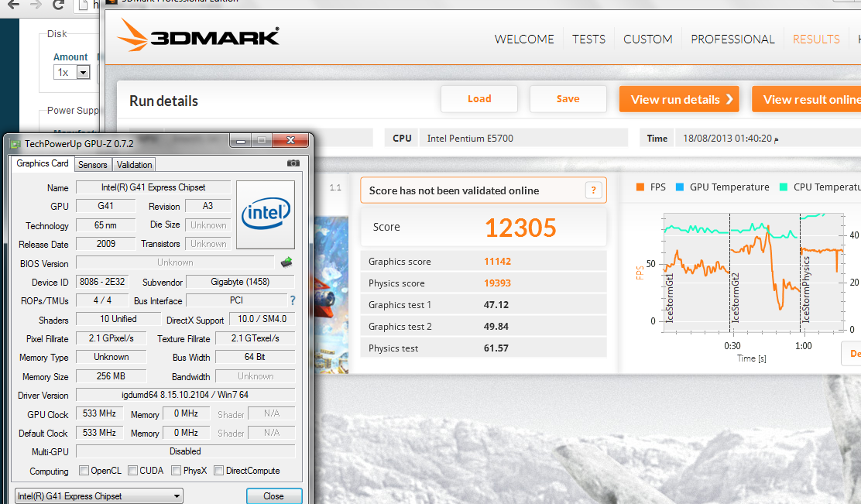Open the CUSTOM section in 3DMark
This screenshot has height=504, width=861.
click(x=647, y=39)
